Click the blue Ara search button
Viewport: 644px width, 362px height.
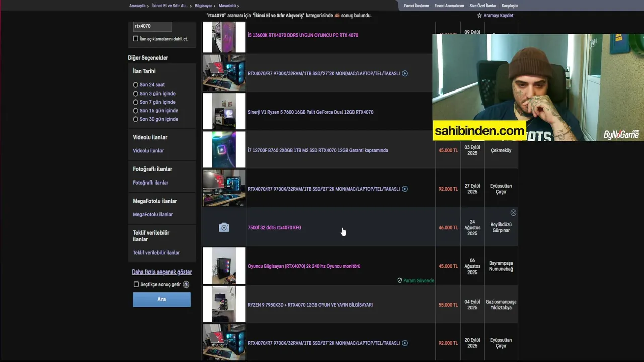click(162, 299)
